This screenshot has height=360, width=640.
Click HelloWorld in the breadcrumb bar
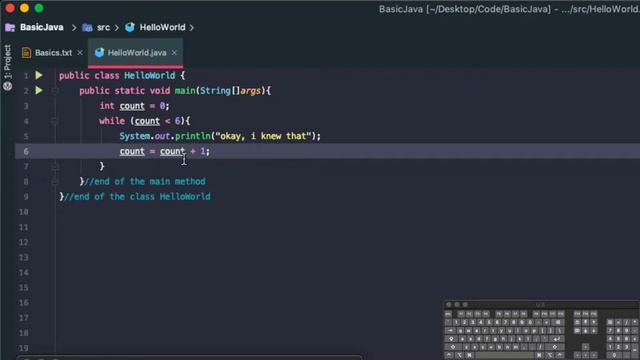pyautogui.click(x=162, y=27)
